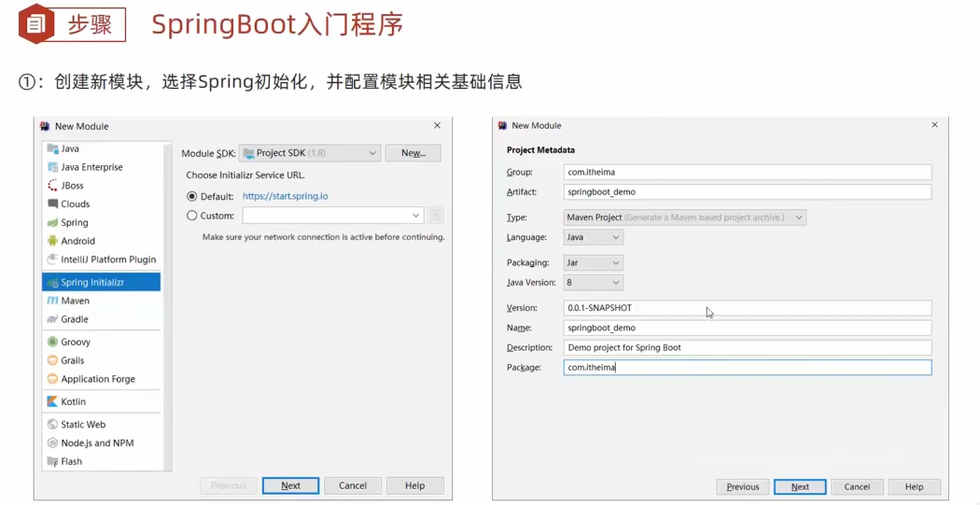This screenshot has height=505, width=980.
Task: Click the Description input field
Action: (748, 347)
